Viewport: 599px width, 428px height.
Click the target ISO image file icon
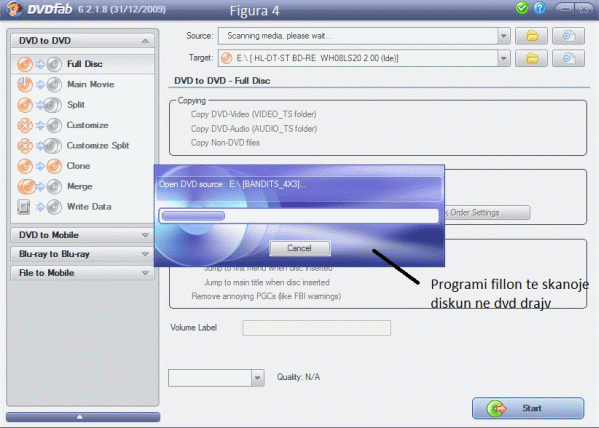pos(568,58)
